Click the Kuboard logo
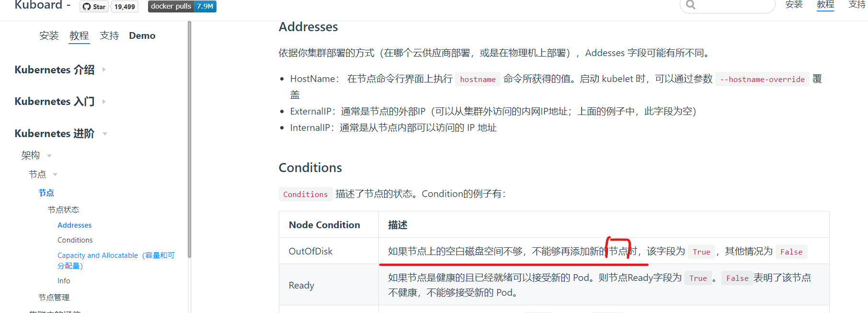The height and width of the screenshot is (313, 868). 37,6
